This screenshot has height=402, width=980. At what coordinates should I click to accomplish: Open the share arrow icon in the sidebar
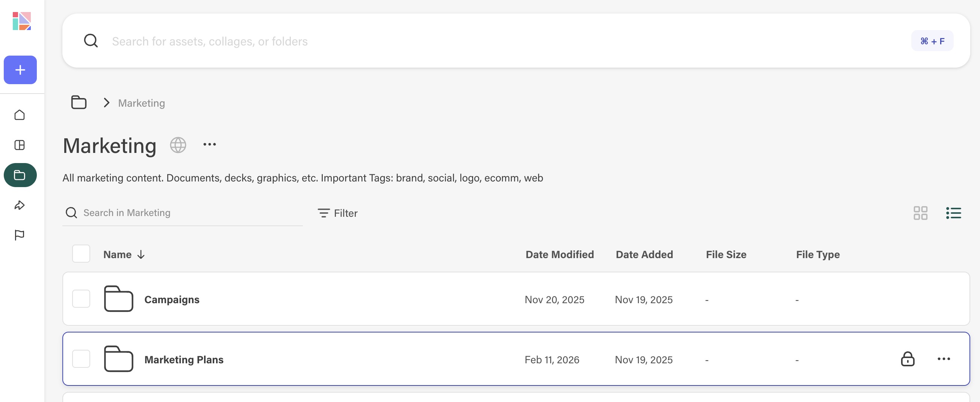[x=20, y=206]
